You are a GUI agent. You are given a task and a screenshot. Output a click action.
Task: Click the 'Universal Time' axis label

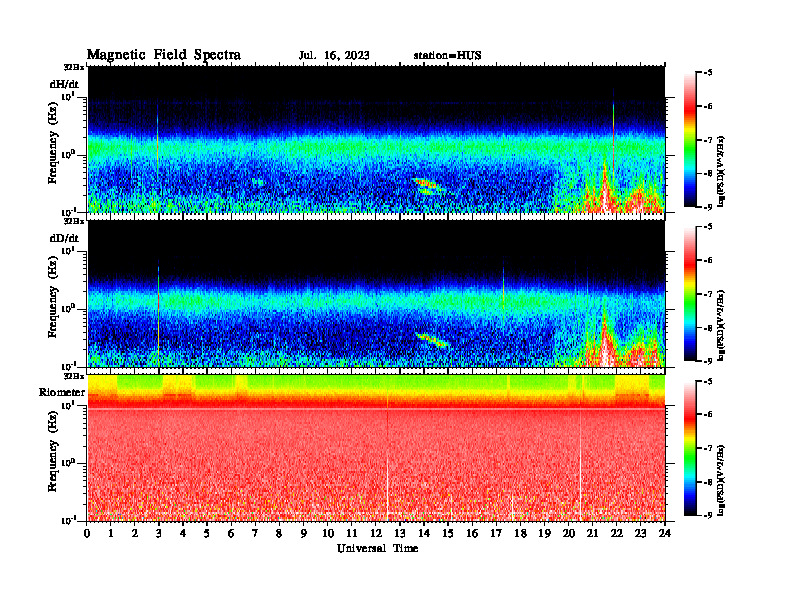coord(377,548)
